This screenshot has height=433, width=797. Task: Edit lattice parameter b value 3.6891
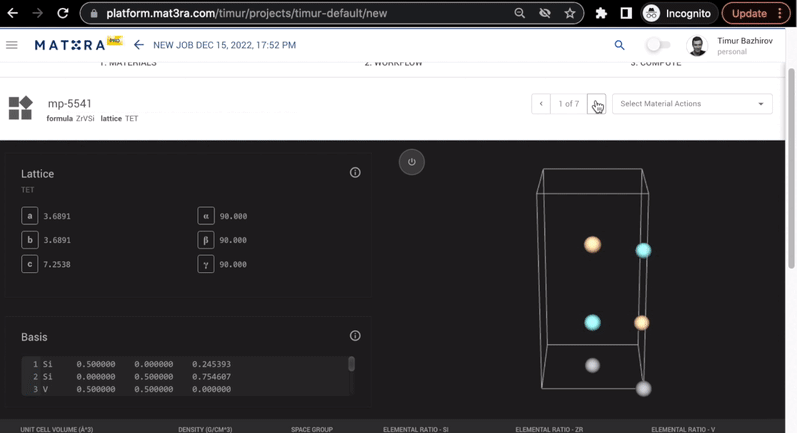57,240
